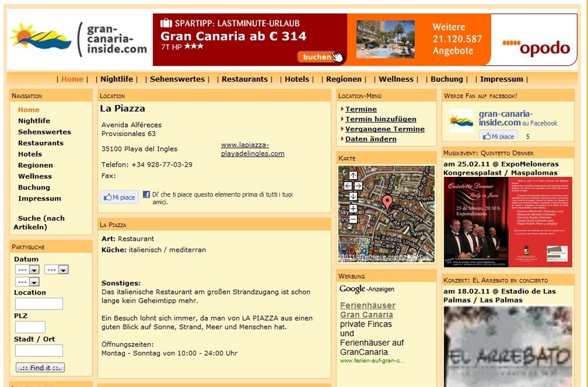Zoom out on the map with minus

coord(353,219)
